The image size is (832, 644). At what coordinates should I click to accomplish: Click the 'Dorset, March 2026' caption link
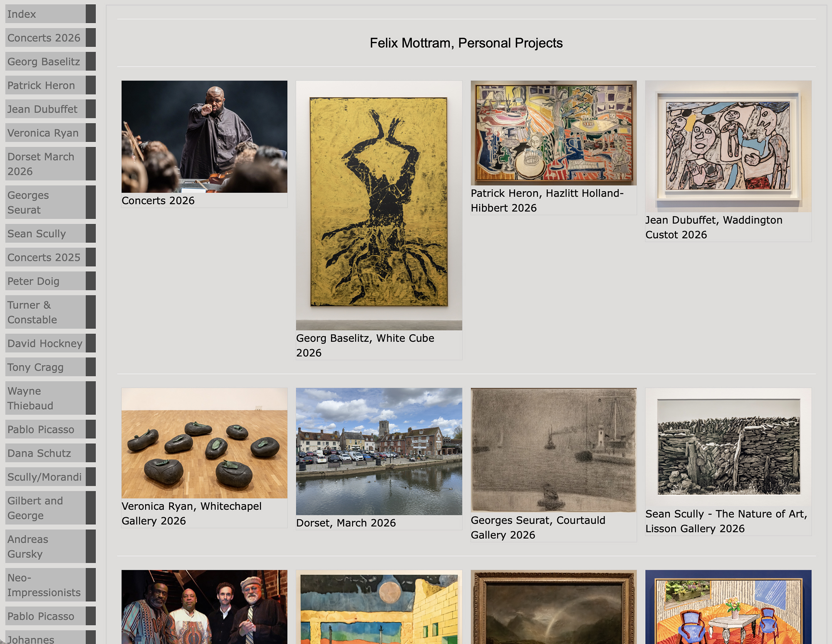[x=346, y=523]
